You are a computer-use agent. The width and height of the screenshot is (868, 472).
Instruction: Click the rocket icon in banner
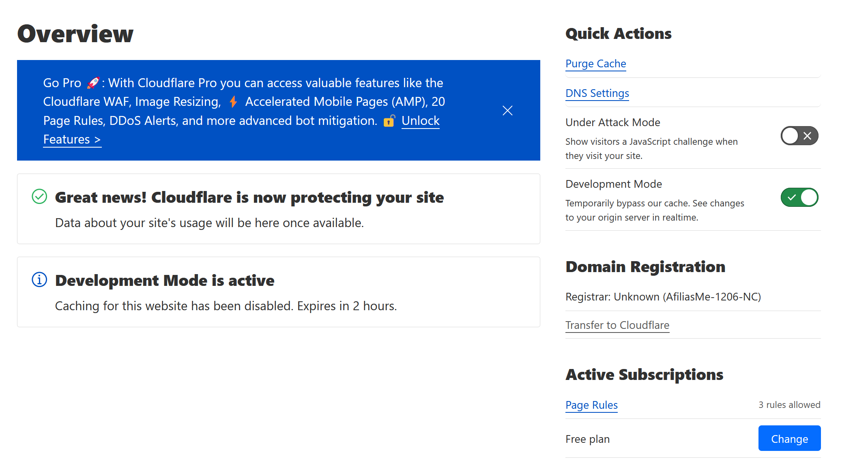point(93,83)
